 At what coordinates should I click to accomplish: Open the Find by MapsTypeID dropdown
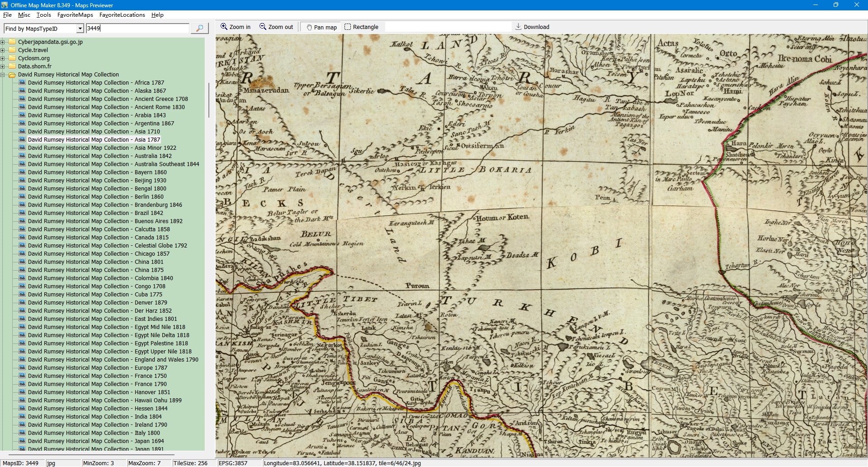coord(80,29)
